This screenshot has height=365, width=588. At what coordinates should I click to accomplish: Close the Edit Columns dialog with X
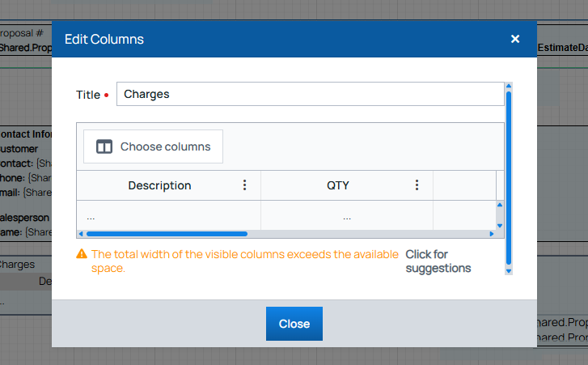[515, 39]
